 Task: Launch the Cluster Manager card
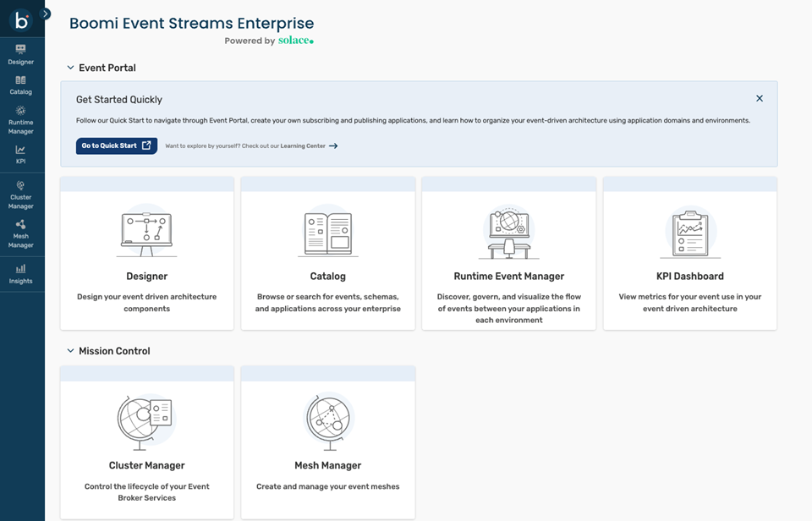pos(147,441)
